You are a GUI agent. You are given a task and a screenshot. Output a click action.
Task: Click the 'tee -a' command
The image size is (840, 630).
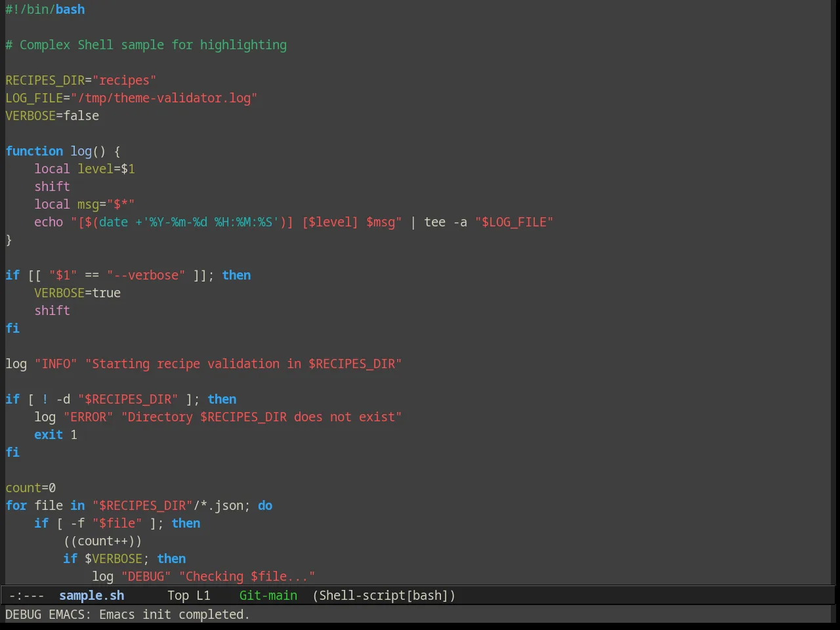(x=446, y=222)
